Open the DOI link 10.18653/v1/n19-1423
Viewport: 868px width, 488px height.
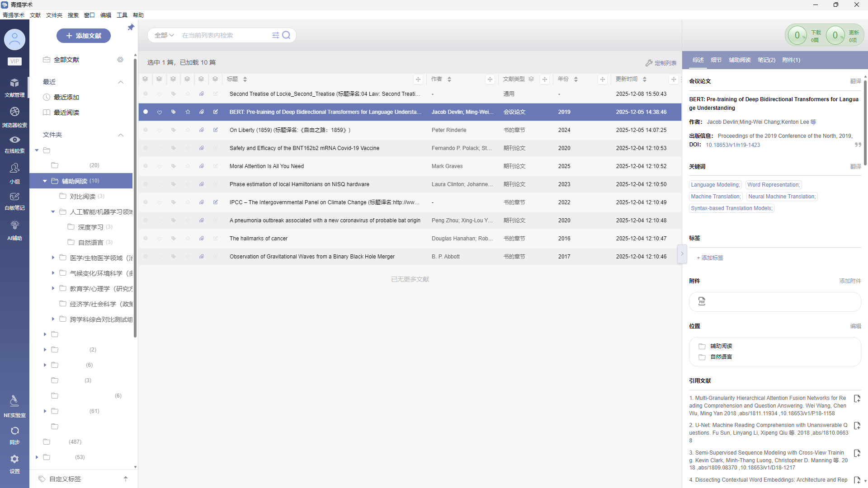point(732,145)
